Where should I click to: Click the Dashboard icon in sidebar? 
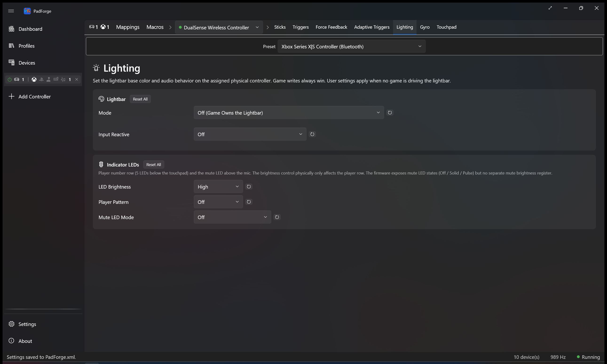(12, 29)
